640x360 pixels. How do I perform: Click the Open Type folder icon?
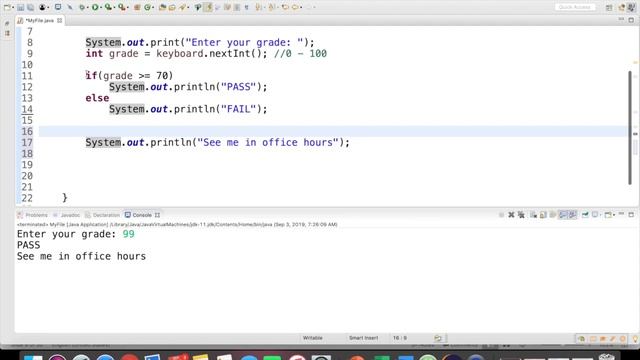click(x=162, y=7)
